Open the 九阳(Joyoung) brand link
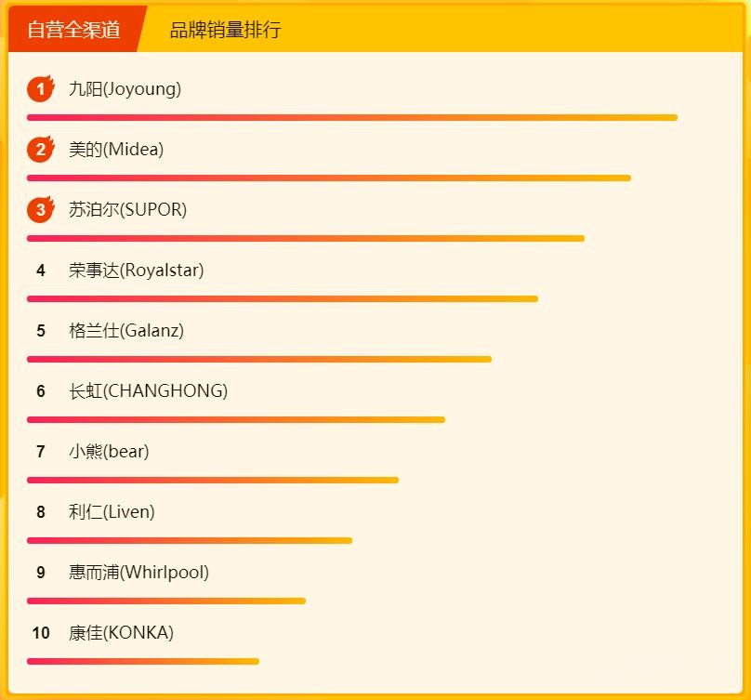This screenshot has width=751, height=700. point(125,89)
